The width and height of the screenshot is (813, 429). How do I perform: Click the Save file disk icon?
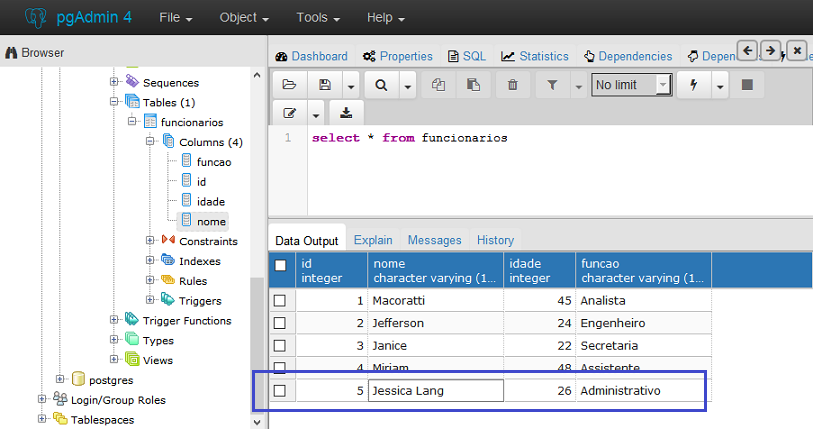(325, 85)
